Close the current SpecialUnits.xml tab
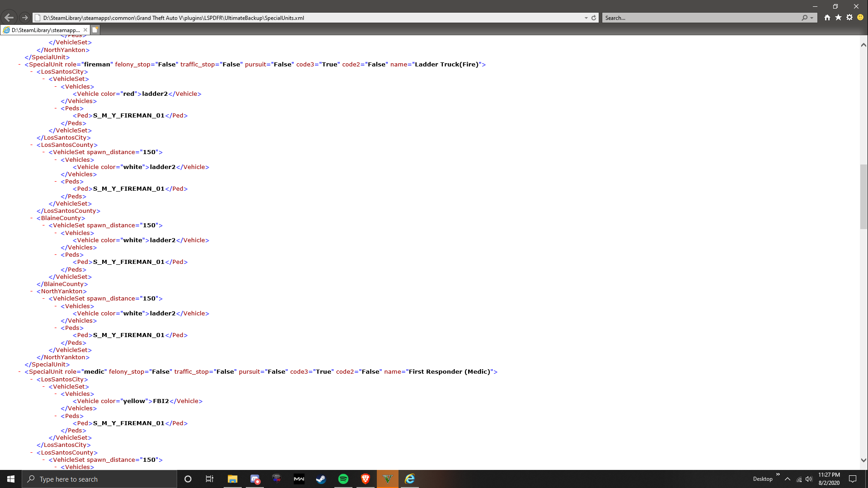 click(x=85, y=30)
